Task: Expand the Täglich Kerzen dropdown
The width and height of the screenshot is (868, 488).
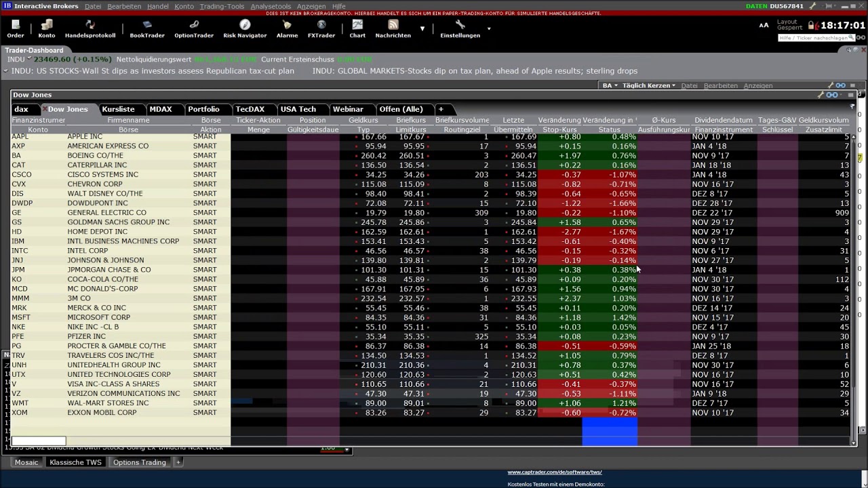Action: [x=649, y=85]
